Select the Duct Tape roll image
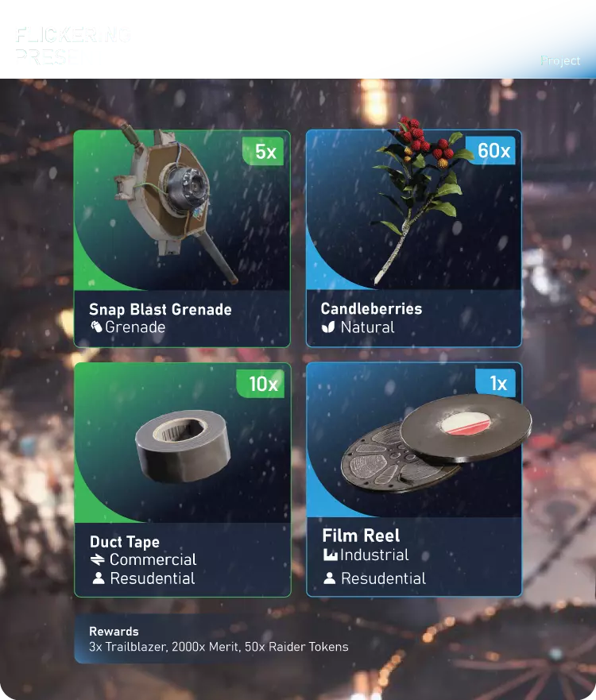Viewport: 596px width, 700px height. (x=183, y=446)
